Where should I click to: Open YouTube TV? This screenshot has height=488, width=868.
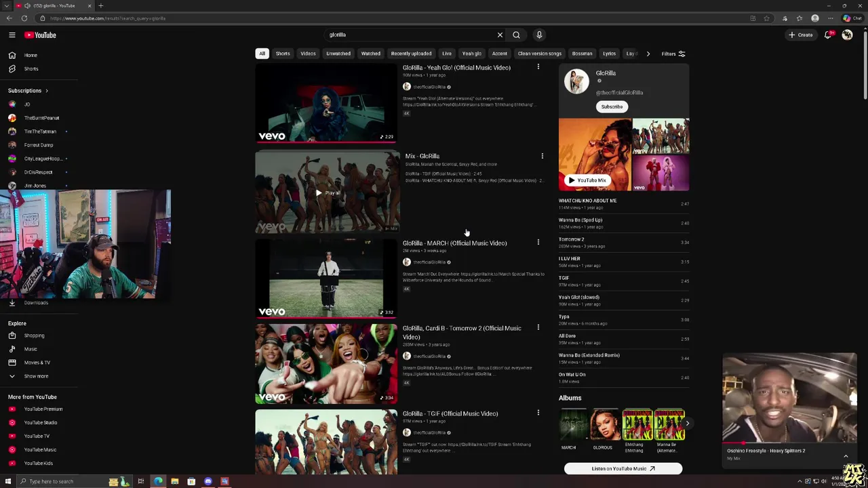pyautogui.click(x=37, y=436)
